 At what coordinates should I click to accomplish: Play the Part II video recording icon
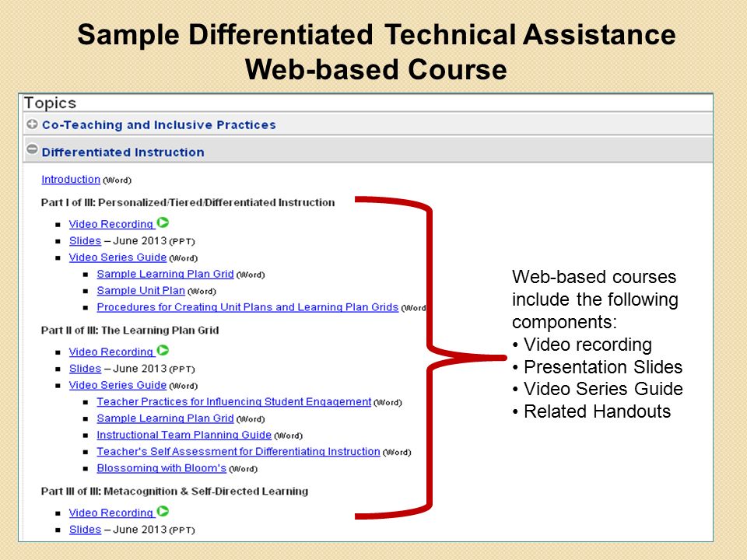[x=163, y=351]
